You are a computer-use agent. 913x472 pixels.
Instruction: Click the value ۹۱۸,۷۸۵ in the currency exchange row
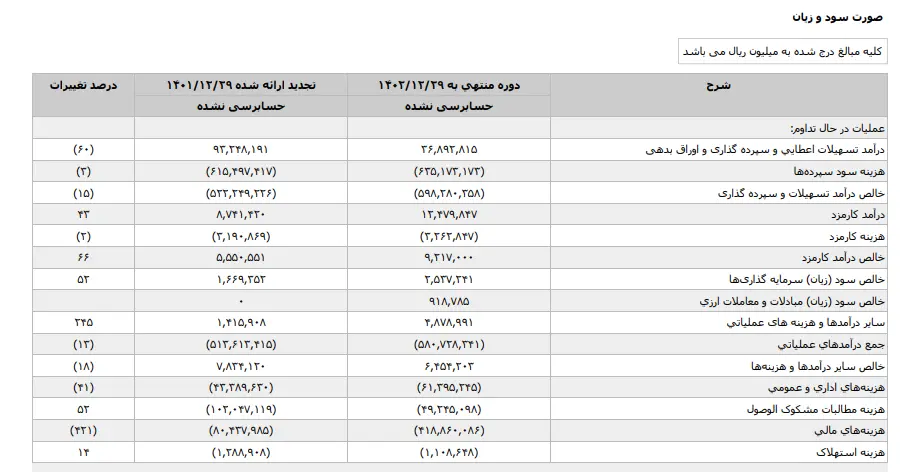(449, 301)
